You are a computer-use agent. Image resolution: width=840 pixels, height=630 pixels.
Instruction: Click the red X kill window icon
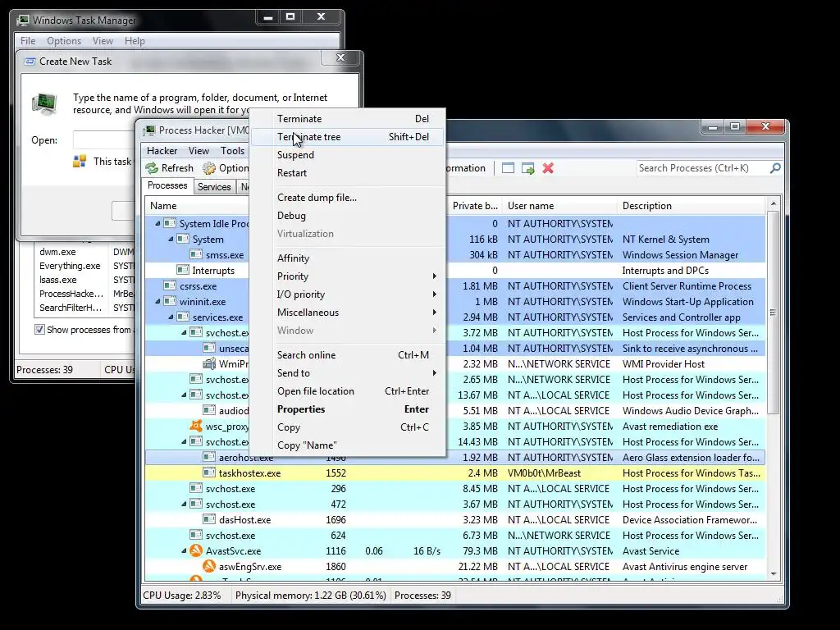(547, 168)
